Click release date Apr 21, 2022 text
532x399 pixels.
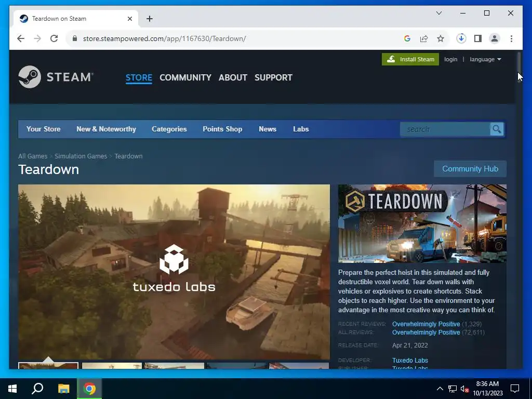410,345
